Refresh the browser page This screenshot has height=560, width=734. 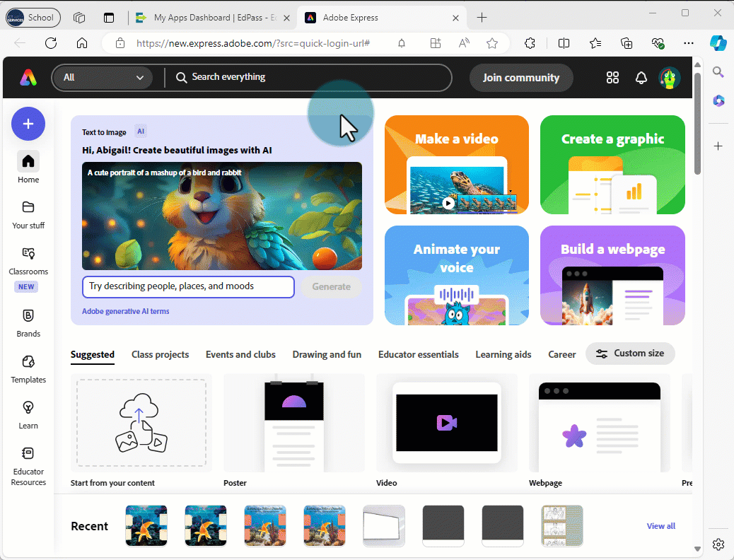pyautogui.click(x=50, y=43)
